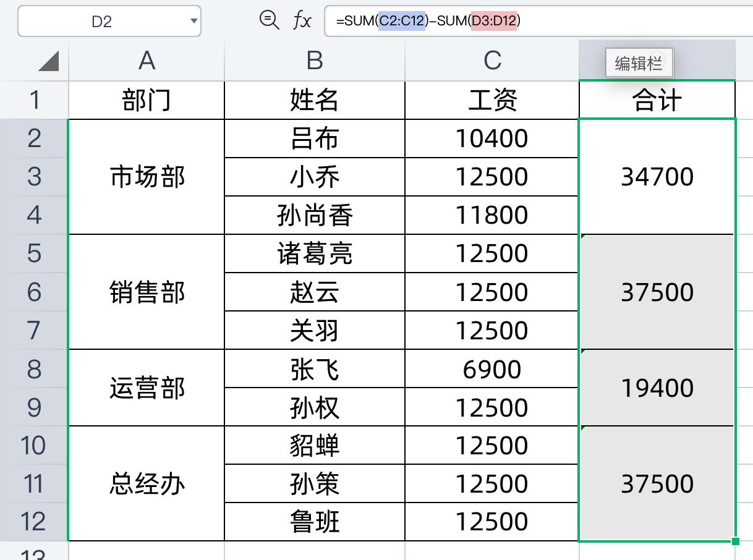Select the cell showing 34700
This screenshot has width=753, height=560.
[657, 176]
